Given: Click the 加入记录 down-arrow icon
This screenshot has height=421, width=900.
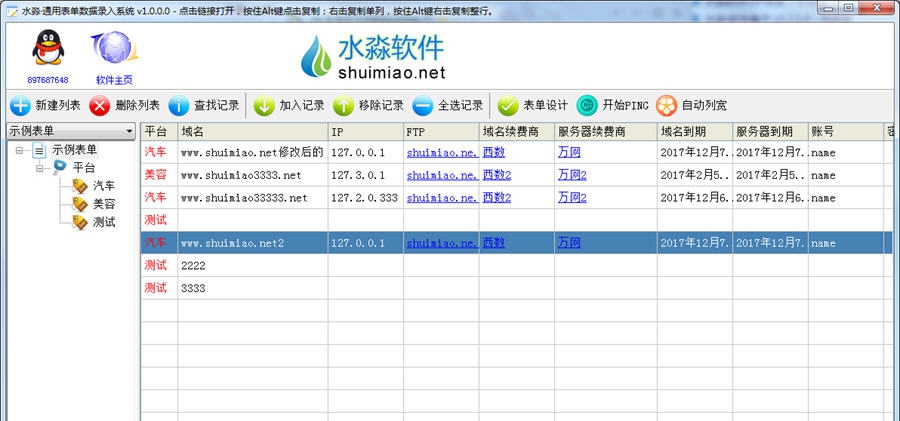Looking at the screenshot, I should (264, 106).
